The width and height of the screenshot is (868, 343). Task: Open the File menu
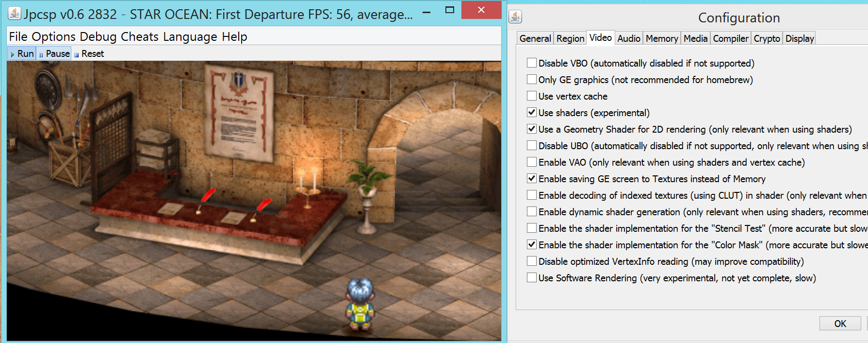[x=18, y=37]
